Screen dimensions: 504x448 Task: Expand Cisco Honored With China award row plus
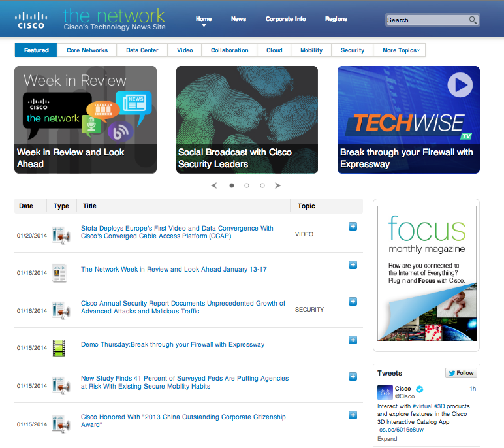pos(353,415)
